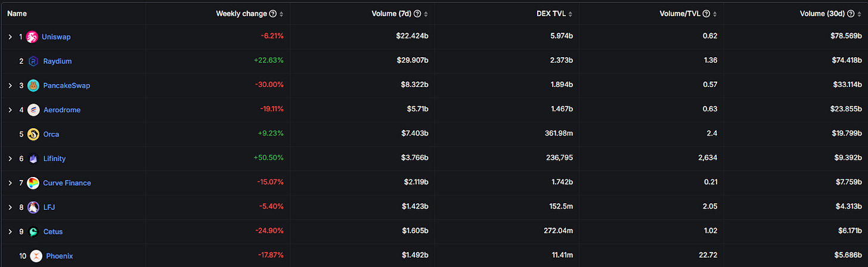Select Curve Finance's 0.21 Volume/TVL ratio
The width and height of the screenshot is (868, 267).
(x=711, y=183)
